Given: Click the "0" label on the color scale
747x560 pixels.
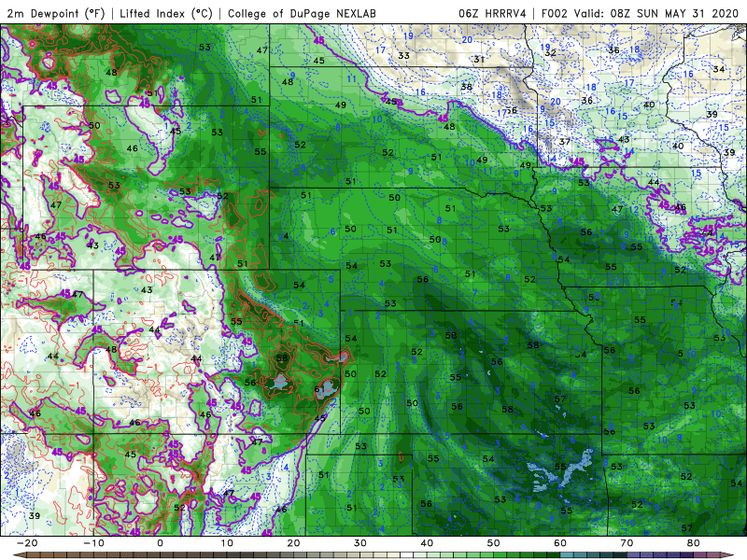Looking at the screenshot, I should (x=160, y=543).
